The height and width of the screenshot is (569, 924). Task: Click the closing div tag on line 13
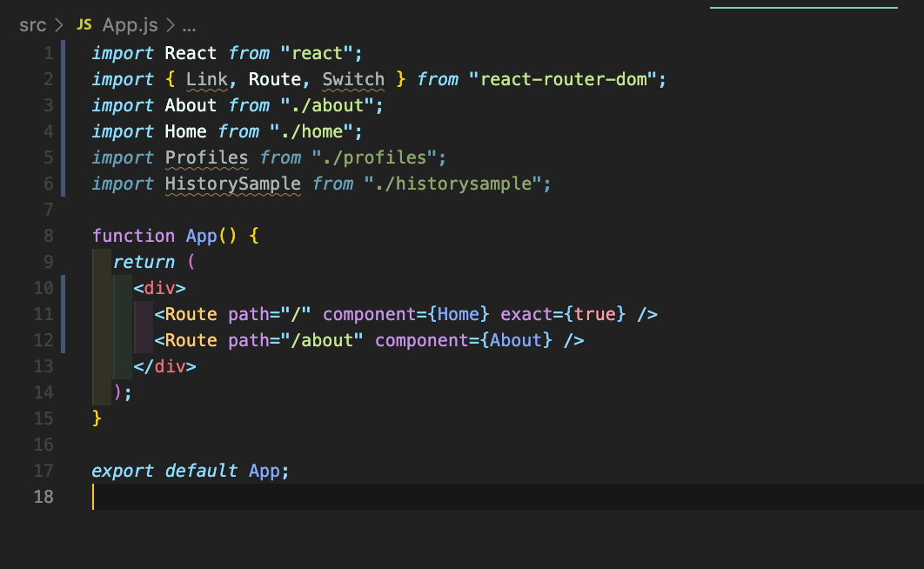tap(164, 366)
